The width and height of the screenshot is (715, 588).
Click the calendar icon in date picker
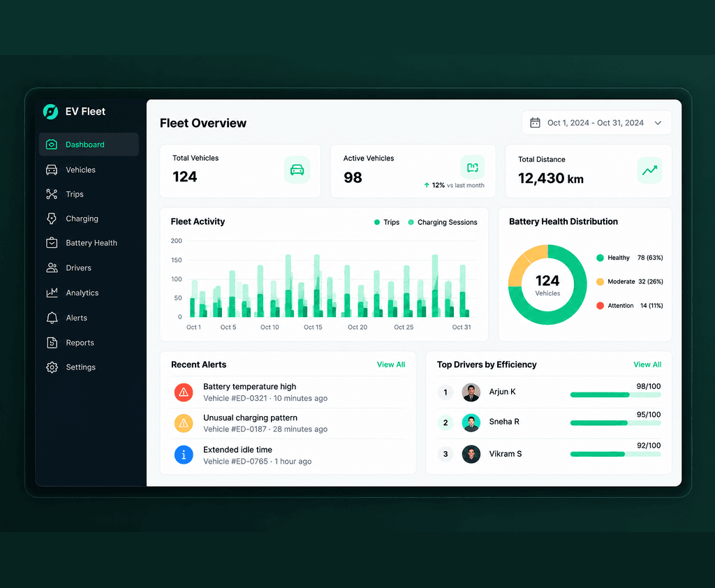pos(535,123)
